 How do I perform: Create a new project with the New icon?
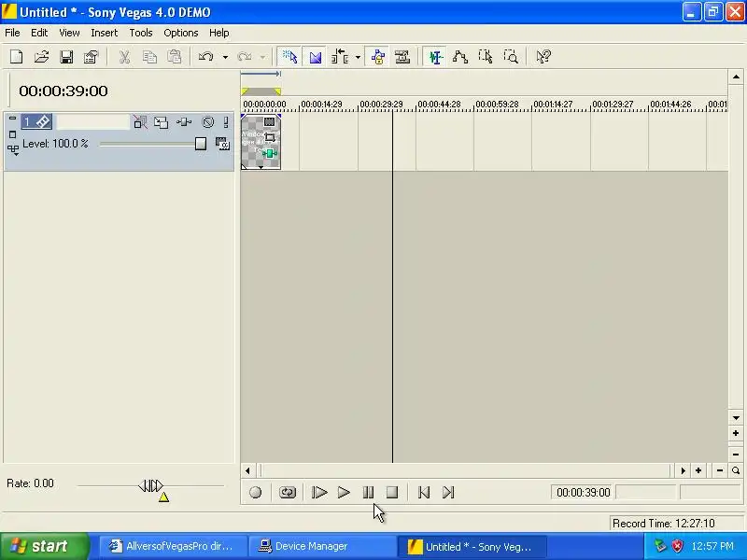pyautogui.click(x=17, y=57)
